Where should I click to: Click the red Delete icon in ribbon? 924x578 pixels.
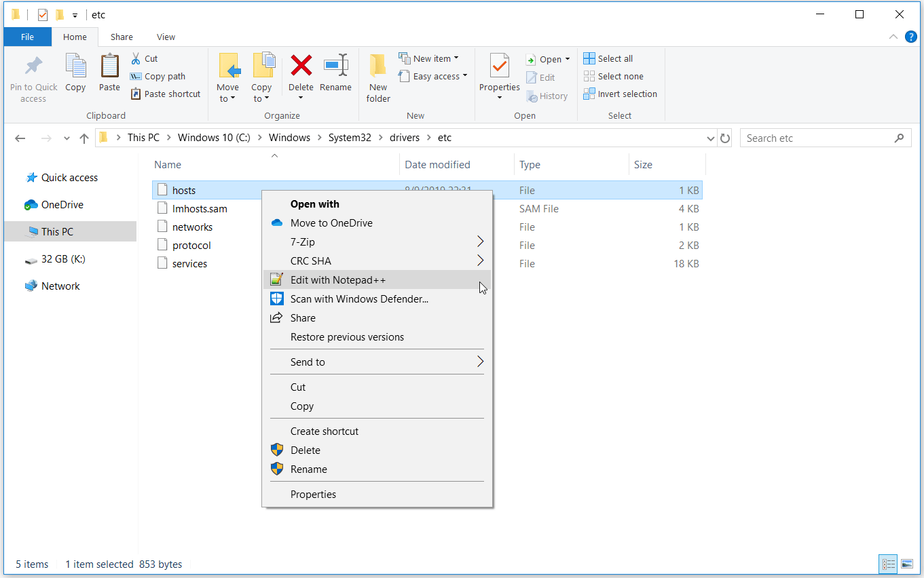point(301,66)
